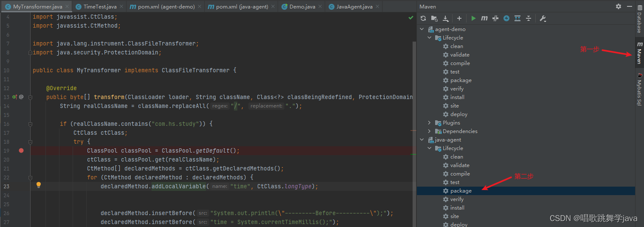Open the Database side tool window
Image resolution: width=644 pixels, height=227 pixels.
coord(639,20)
